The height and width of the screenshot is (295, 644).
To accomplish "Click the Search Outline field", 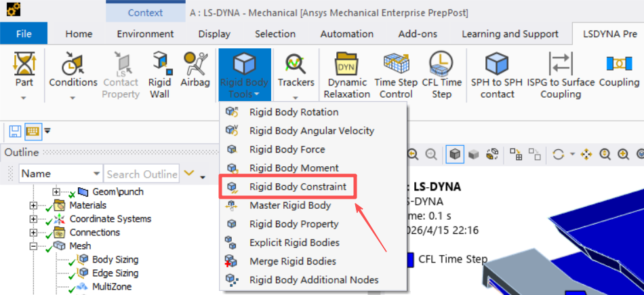I will click(141, 174).
